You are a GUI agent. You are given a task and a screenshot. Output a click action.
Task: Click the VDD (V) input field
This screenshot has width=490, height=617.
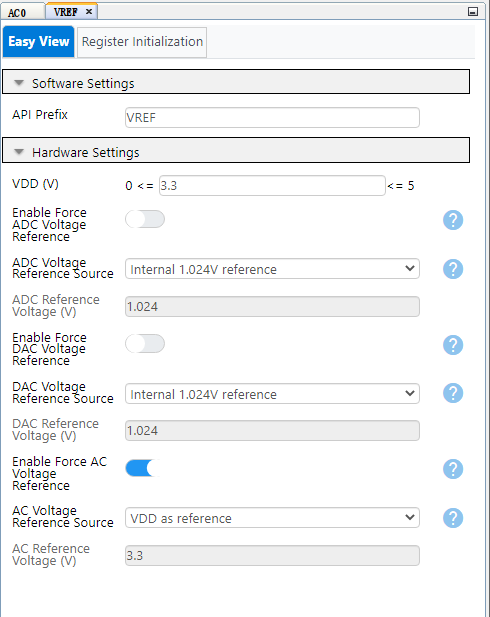click(x=272, y=185)
